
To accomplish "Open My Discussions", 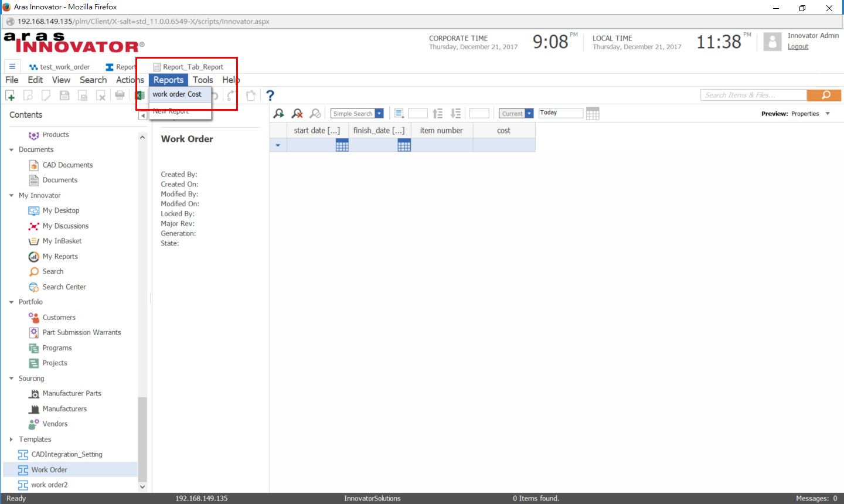I will (65, 226).
